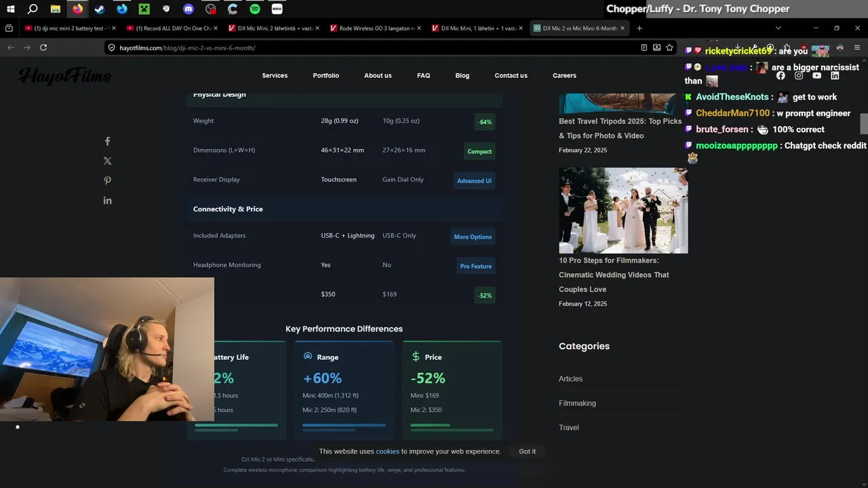Switch to 'Rode Wireless GO 3' tab
Screen dimensions: 868x488
coord(376,28)
